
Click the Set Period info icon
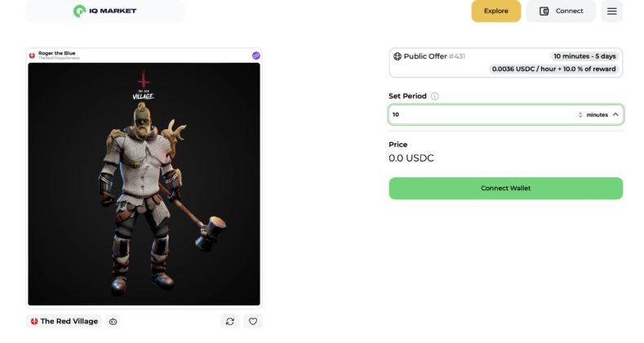435,96
